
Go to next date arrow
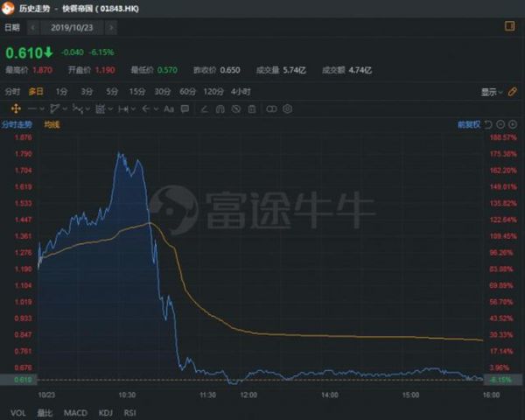click(111, 28)
